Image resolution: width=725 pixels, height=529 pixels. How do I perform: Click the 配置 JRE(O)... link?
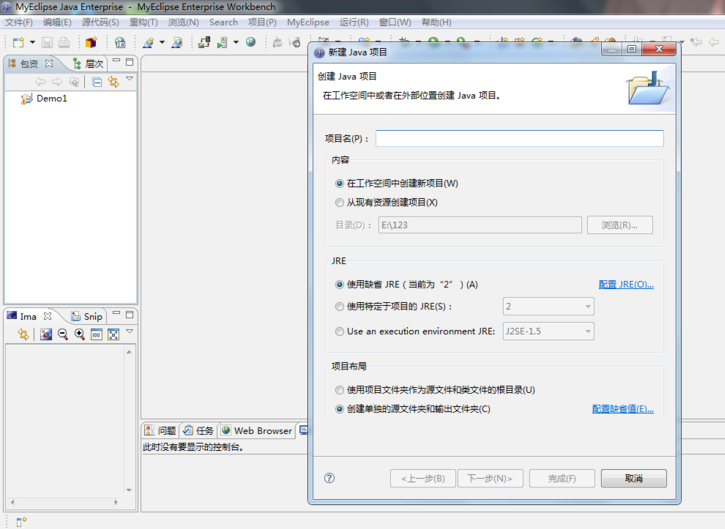(x=626, y=284)
